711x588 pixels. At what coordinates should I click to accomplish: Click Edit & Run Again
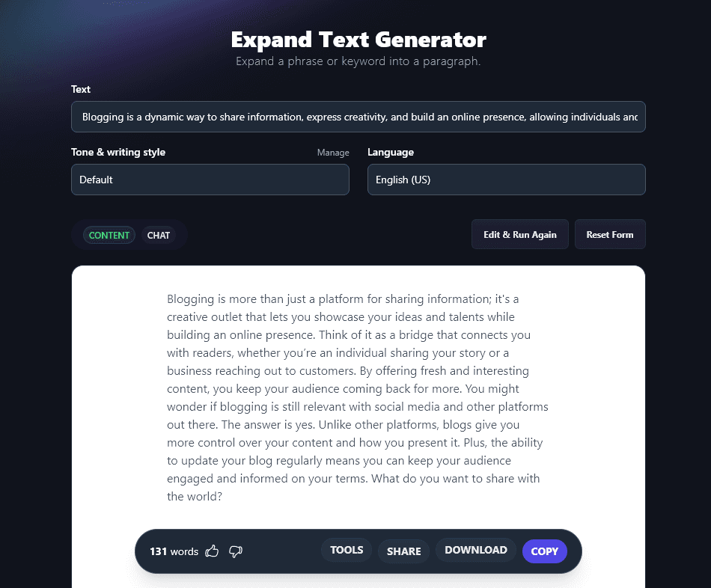tap(519, 233)
